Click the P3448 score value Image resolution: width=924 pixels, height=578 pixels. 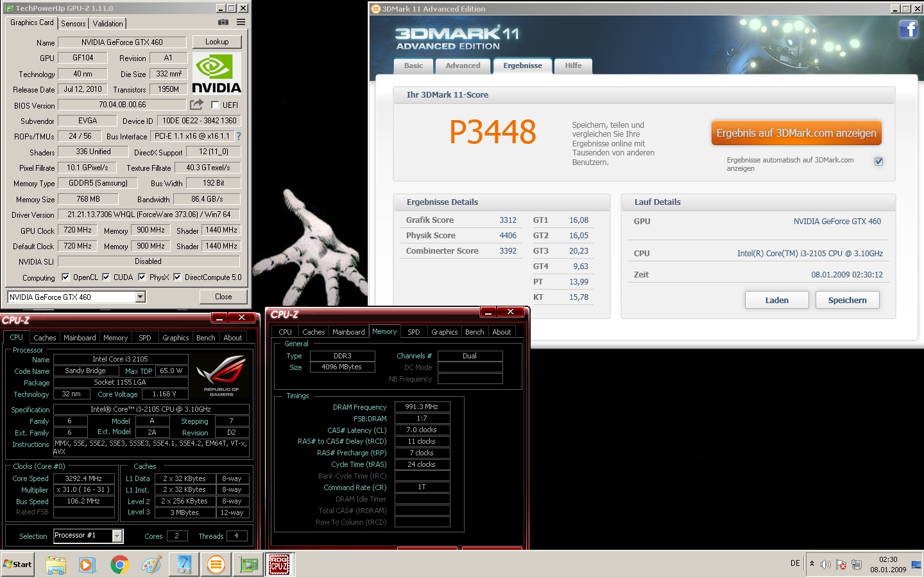[492, 132]
